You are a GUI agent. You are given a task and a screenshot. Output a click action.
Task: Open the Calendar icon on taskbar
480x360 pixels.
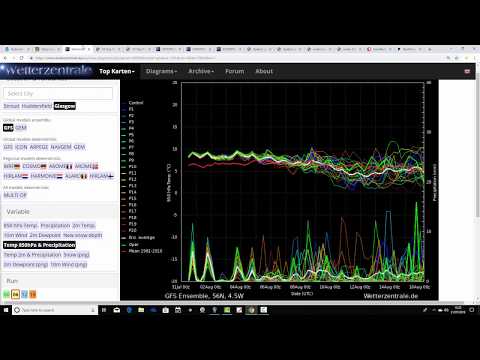pos(178,310)
